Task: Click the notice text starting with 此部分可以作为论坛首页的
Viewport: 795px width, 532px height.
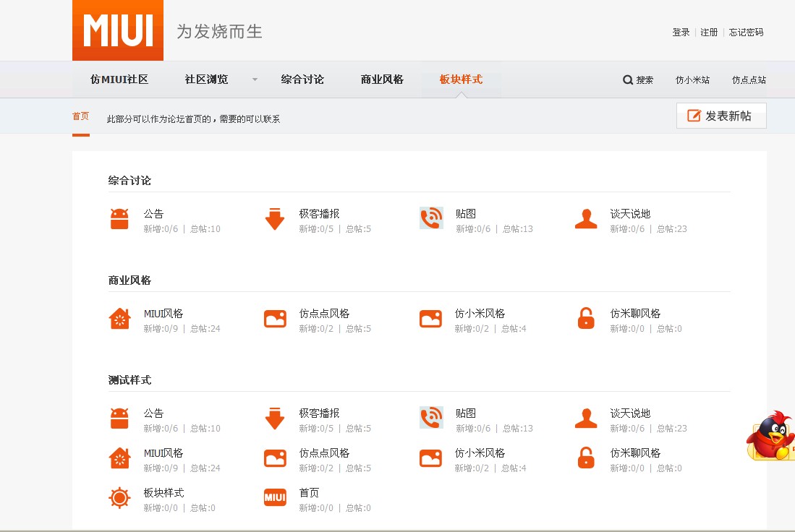Action: [193, 119]
